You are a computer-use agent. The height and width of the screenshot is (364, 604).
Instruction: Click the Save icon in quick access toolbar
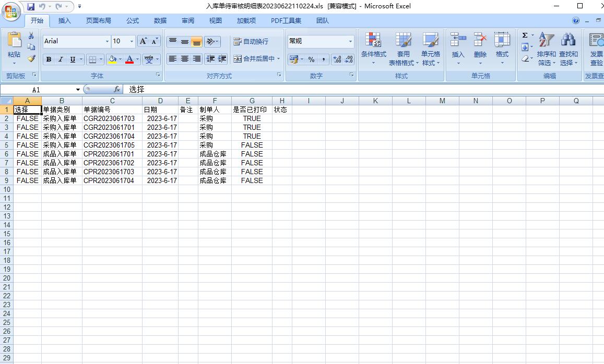(31, 6)
